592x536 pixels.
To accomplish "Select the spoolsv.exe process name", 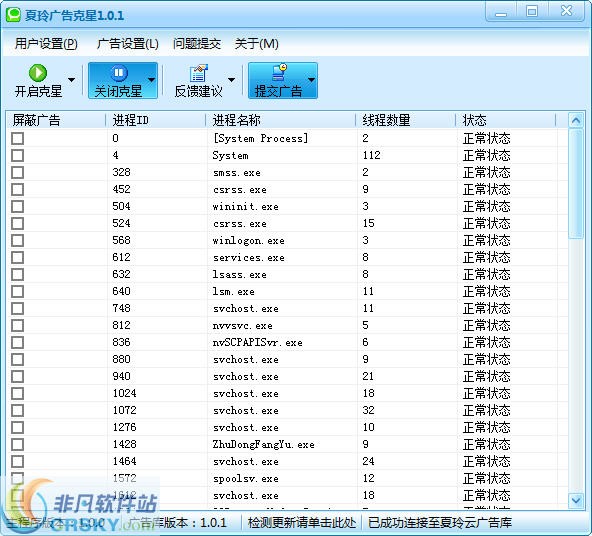I will (246, 479).
